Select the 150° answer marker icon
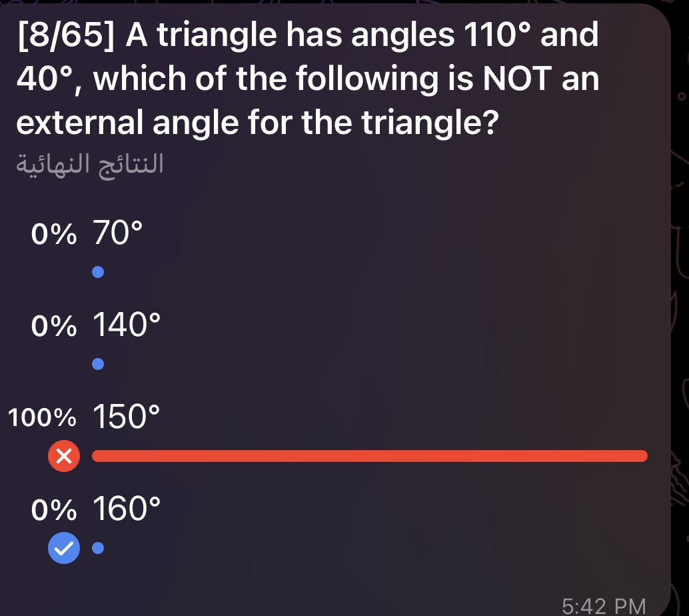This screenshot has height=616, width=689. 64,456
